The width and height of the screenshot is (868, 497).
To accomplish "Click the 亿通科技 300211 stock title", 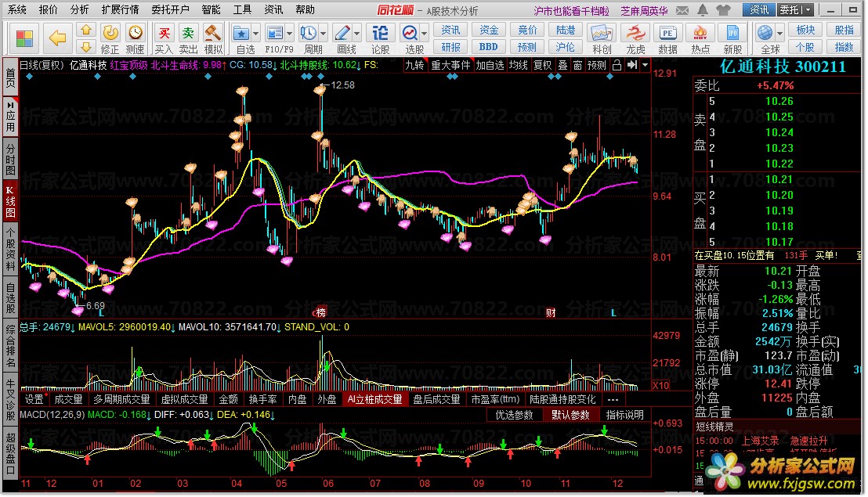I will (782, 67).
